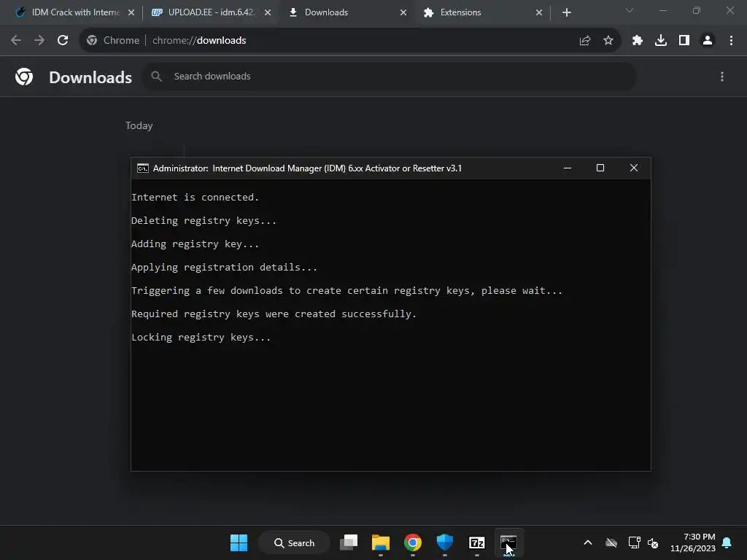The width and height of the screenshot is (747, 560).
Task: Close the IDM Activator console window
Action: click(634, 168)
